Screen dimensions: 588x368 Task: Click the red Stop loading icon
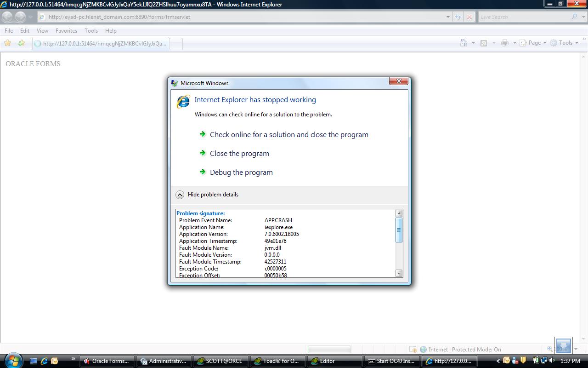coord(469,17)
